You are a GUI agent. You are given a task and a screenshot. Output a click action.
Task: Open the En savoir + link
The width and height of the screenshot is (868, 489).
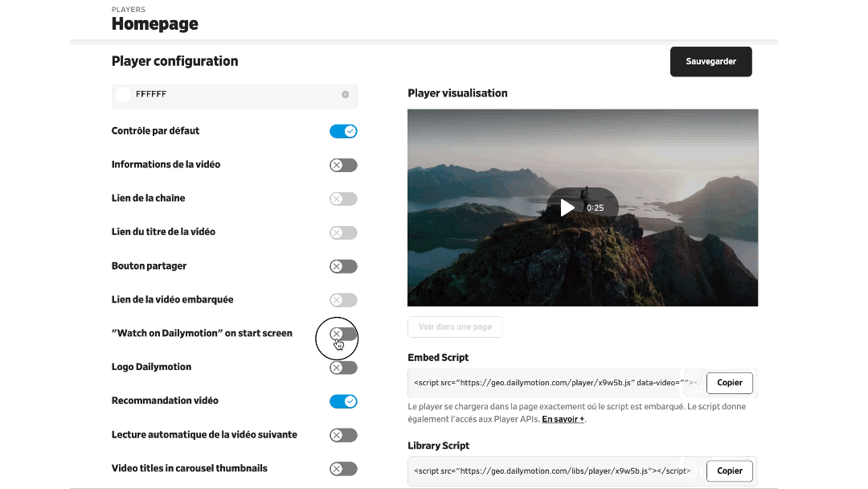[563, 419]
